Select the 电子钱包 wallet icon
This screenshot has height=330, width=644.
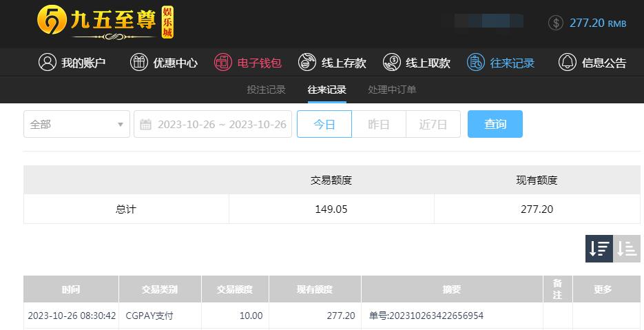click(x=223, y=63)
